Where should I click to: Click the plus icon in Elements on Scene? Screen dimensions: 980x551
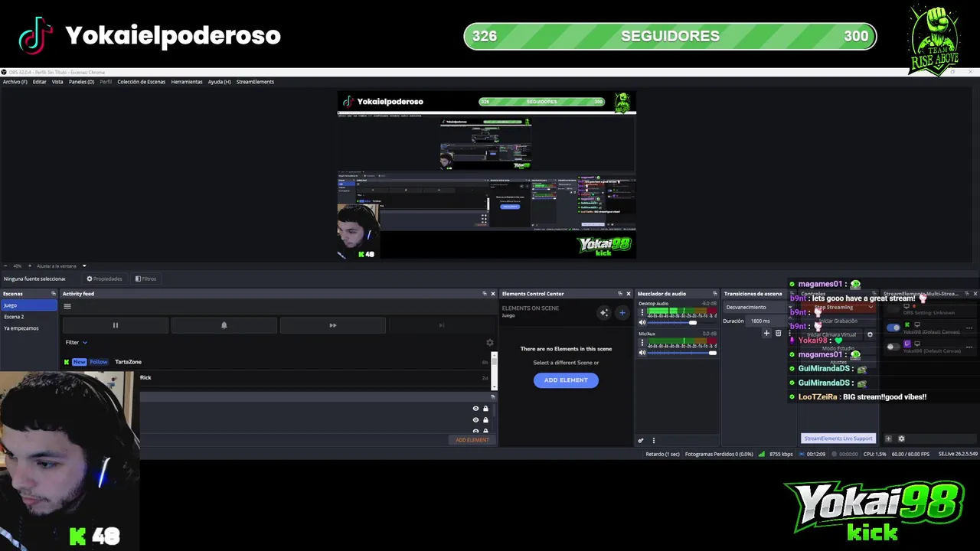tap(622, 312)
